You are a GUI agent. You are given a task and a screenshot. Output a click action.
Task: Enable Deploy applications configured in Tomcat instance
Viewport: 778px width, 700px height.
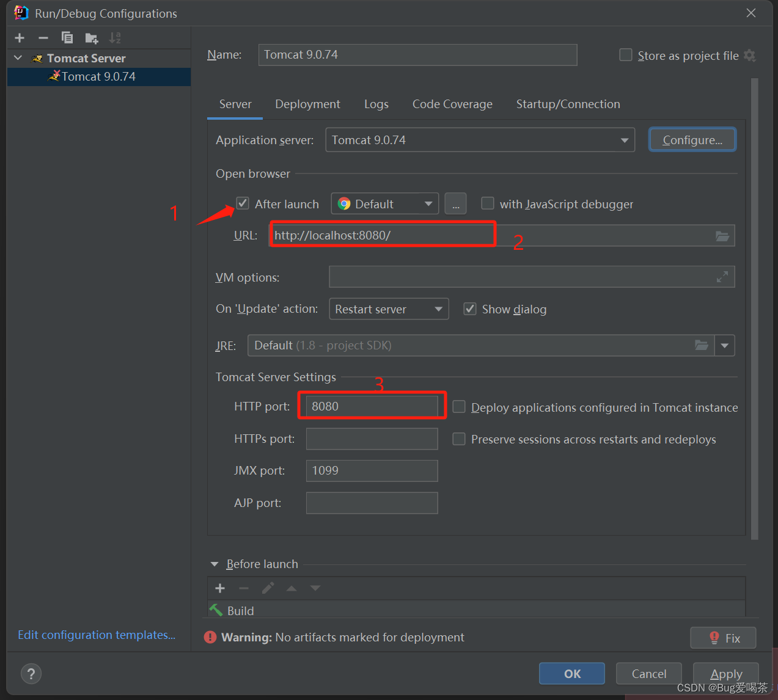(459, 407)
